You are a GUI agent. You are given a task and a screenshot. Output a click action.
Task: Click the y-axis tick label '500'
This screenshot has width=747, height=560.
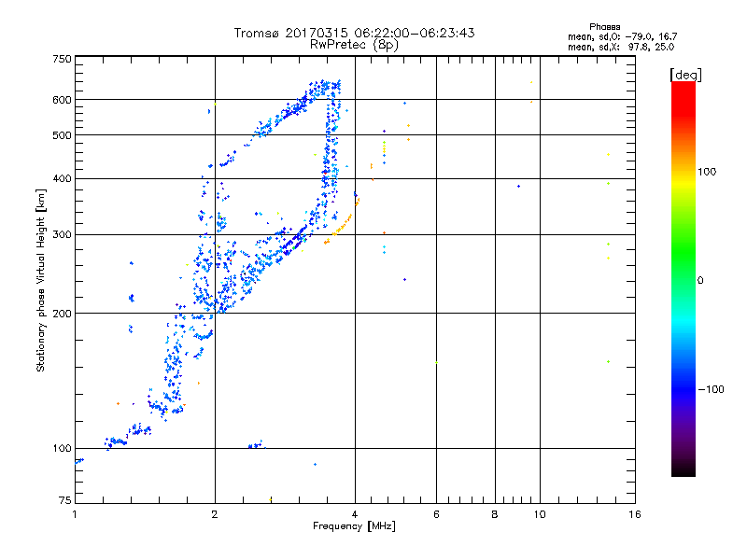click(x=62, y=135)
